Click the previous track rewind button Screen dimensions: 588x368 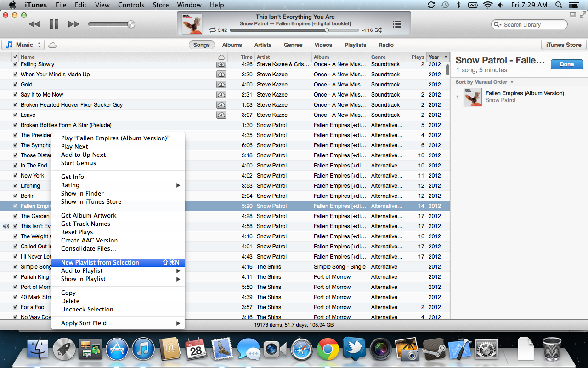[34, 24]
